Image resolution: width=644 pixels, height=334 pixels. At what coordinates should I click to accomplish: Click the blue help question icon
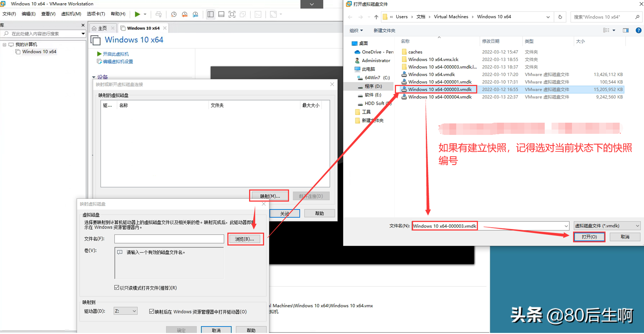638,30
